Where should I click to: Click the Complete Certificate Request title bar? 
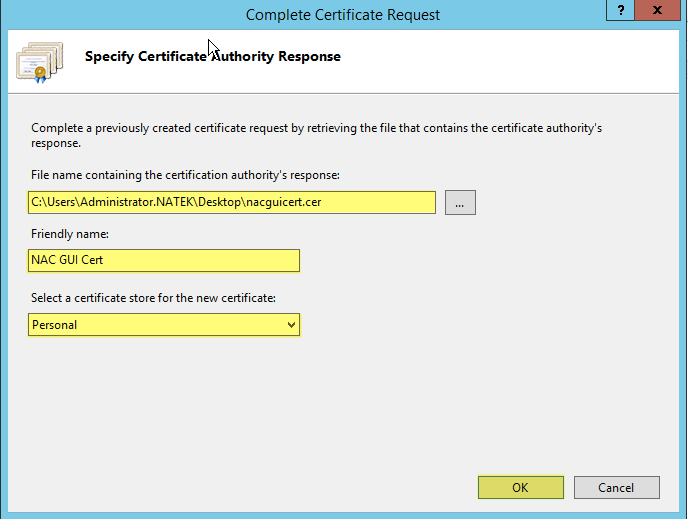click(x=342, y=14)
